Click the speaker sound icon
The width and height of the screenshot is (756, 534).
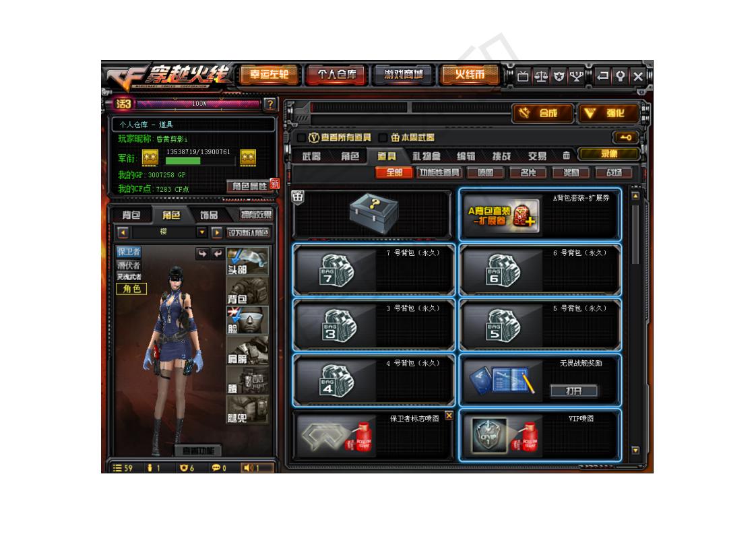click(x=249, y=467)
